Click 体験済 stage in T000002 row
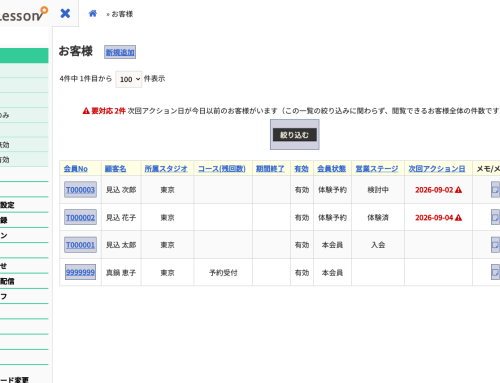Screen dimensions: 500x383 (378, 217)
